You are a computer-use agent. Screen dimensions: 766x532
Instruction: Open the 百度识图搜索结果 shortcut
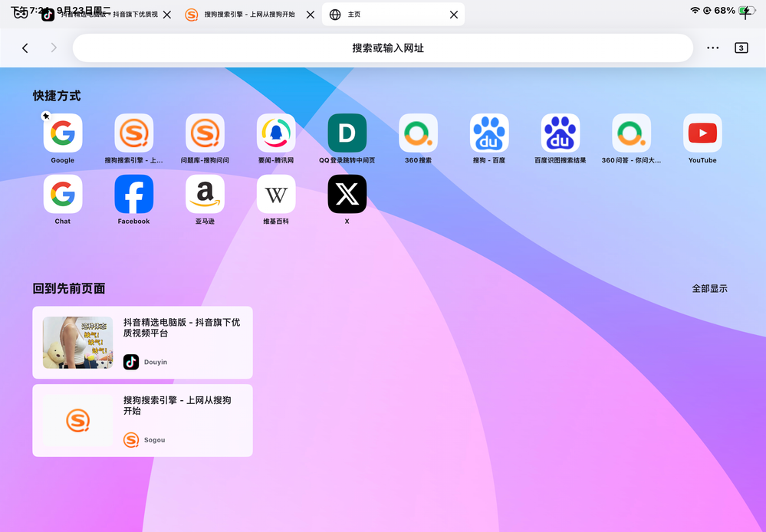pyautogui.click(x=560, y=133)
